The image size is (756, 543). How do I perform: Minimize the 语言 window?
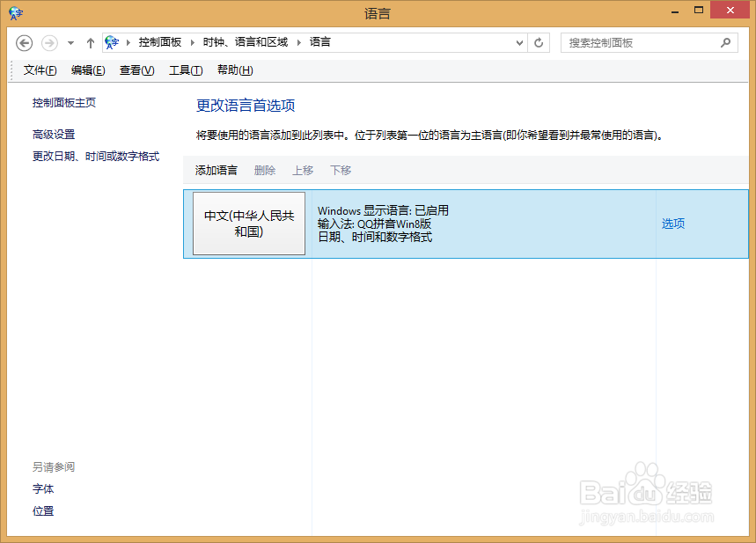click(675, 11)
